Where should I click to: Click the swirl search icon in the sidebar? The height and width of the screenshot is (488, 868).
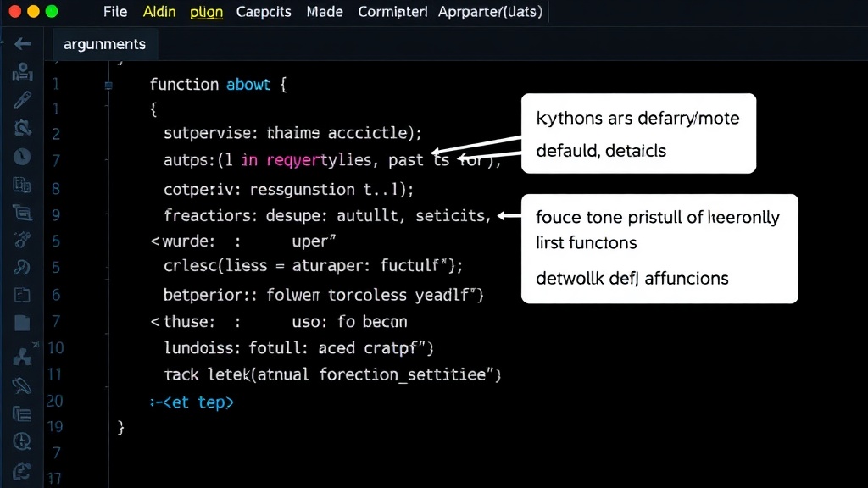23,268
